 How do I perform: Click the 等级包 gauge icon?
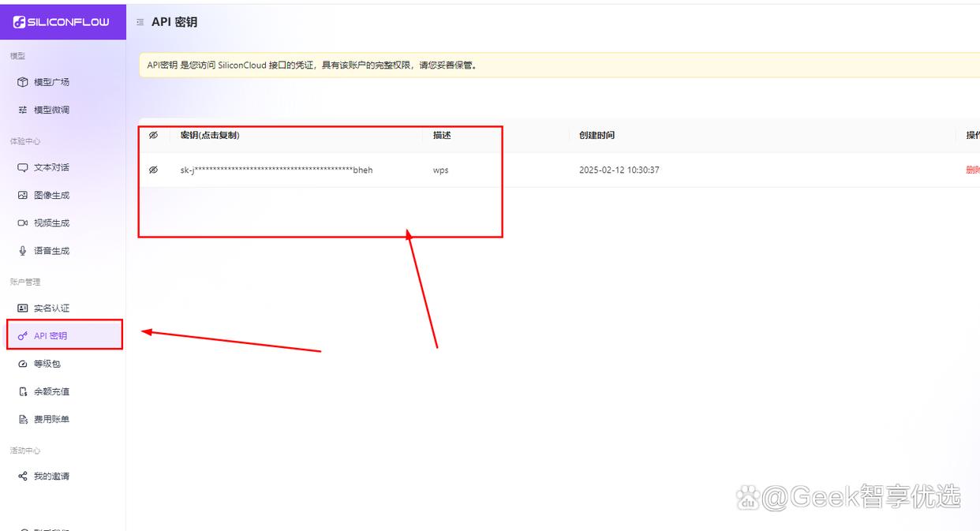[x=23, y=364]
